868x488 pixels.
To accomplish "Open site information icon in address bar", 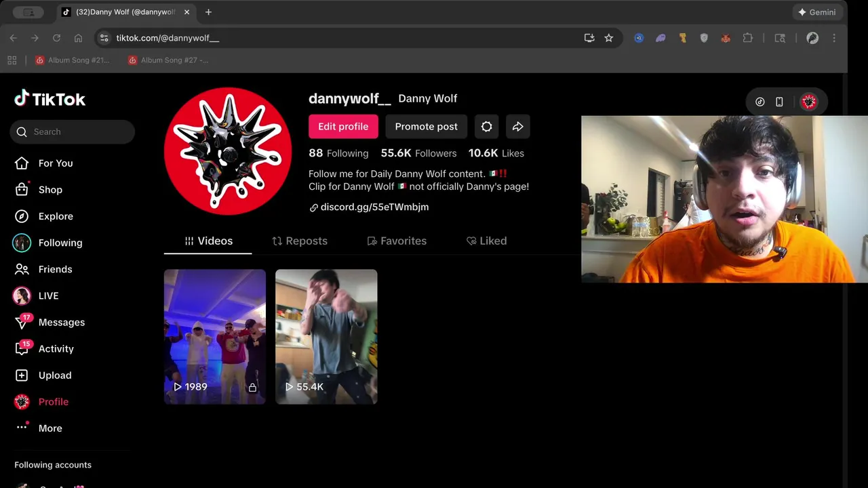I will (104, 38).
